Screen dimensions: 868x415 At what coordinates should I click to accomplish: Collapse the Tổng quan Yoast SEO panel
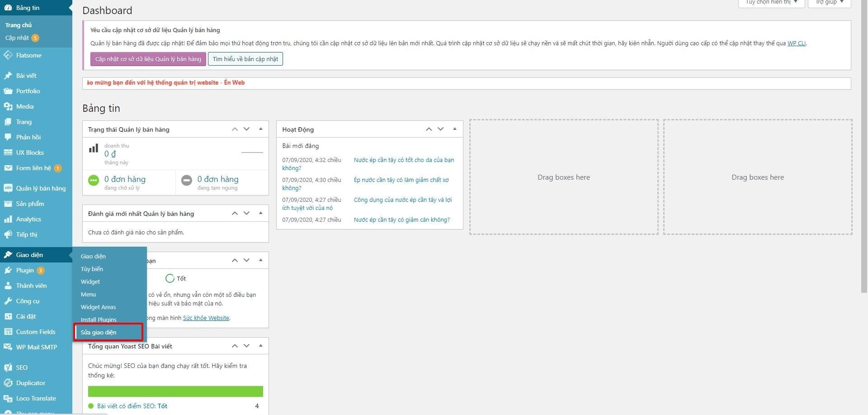(260, 346)
